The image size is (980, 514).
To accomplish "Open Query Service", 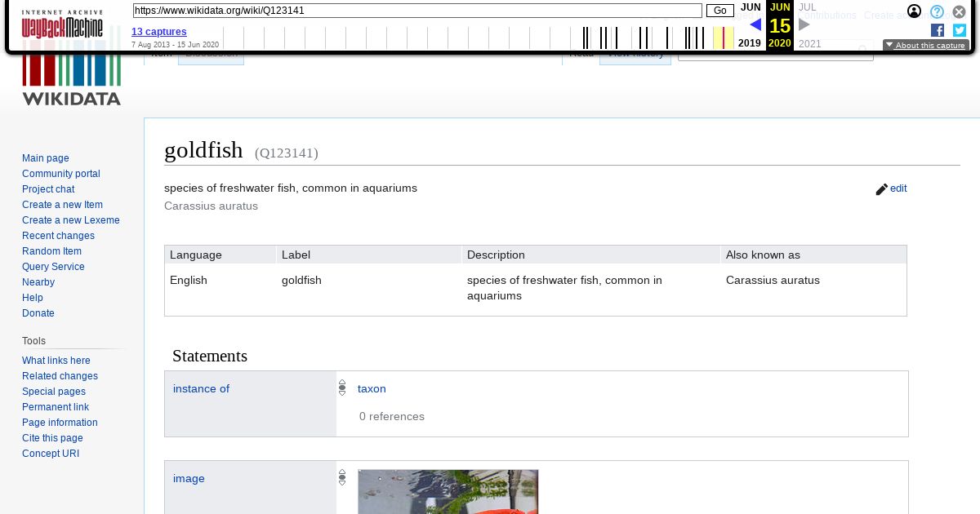I will coord(53,267).
